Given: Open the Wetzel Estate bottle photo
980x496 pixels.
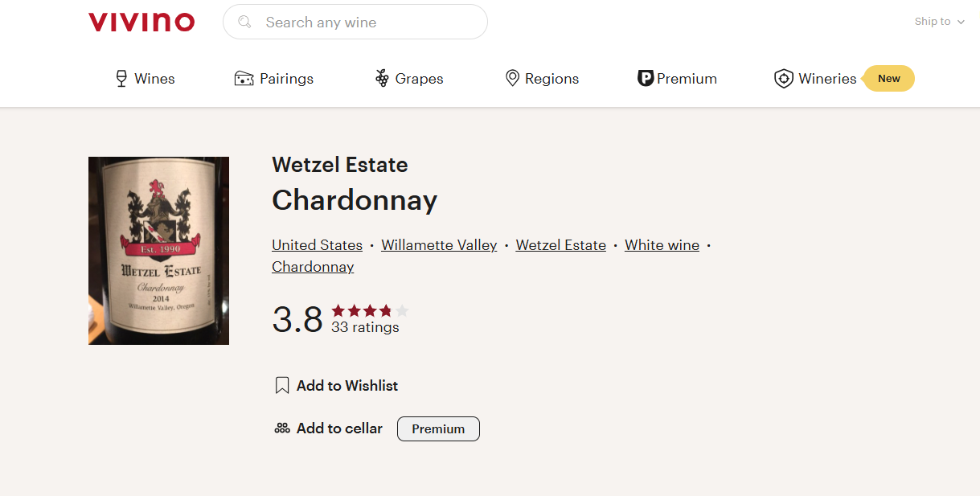Looking at the screenshot, I should coord(158,251).
